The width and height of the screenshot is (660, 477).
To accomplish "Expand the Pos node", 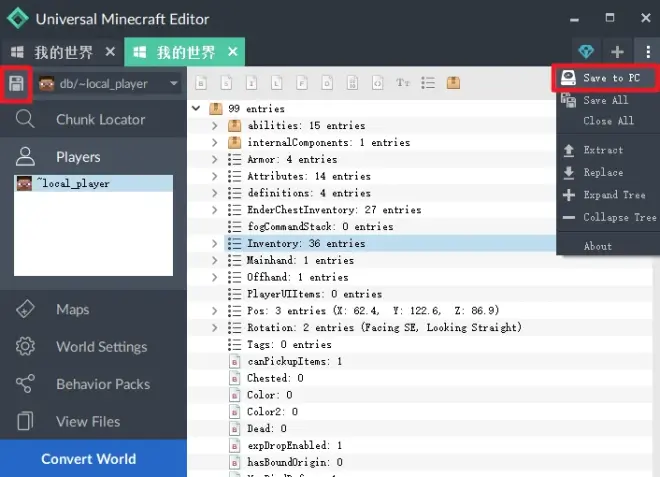I will 215,311.
